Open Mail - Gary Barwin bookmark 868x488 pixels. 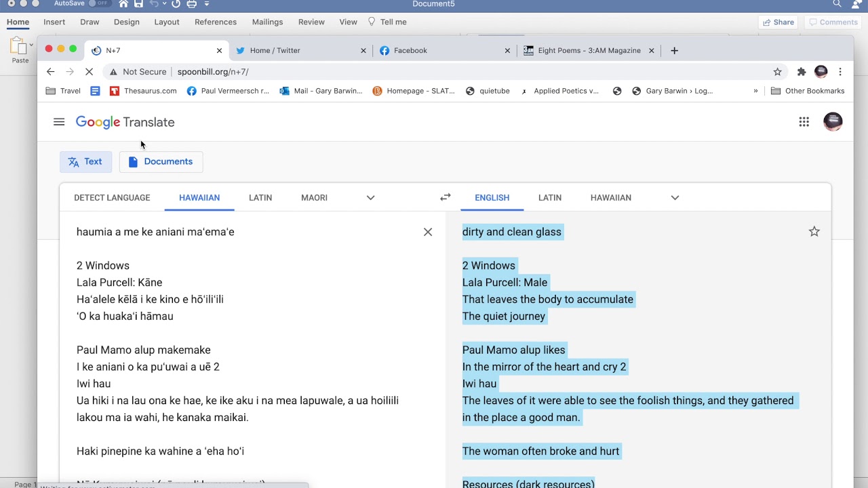tap(321, 91)
